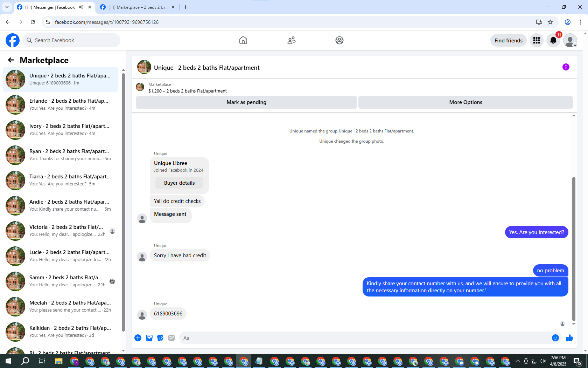Open the Friends icon in top navigation
Screen dimensions: 588x368
pos(292,40)
